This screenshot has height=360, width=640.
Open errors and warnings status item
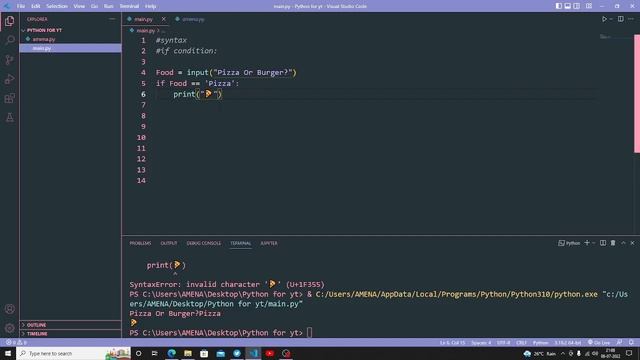coord(16,342)
